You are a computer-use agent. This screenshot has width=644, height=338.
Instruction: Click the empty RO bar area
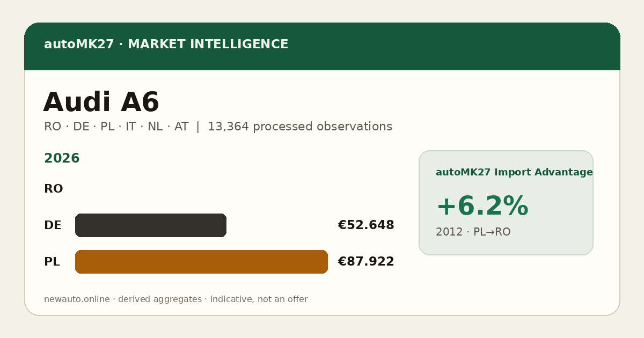(x=201, y=189)
